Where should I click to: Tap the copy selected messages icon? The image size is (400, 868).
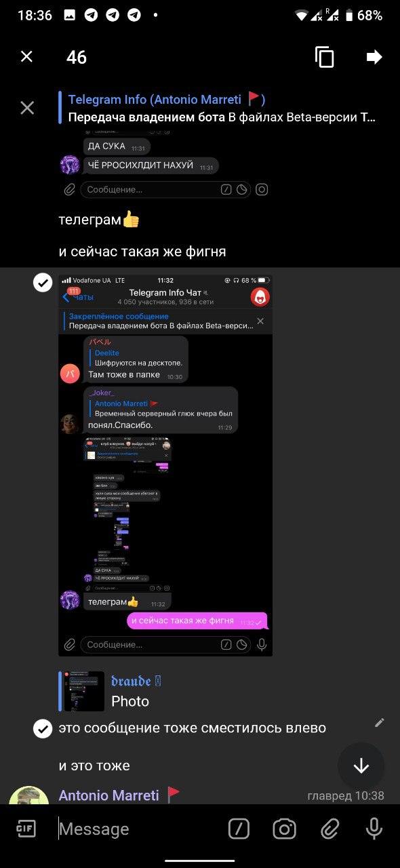(325, 58)
